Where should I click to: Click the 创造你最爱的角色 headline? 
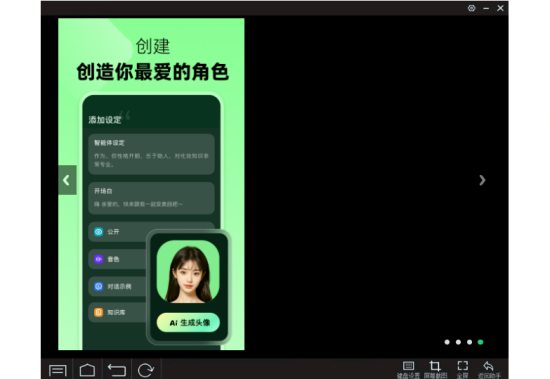click(153, 72)
